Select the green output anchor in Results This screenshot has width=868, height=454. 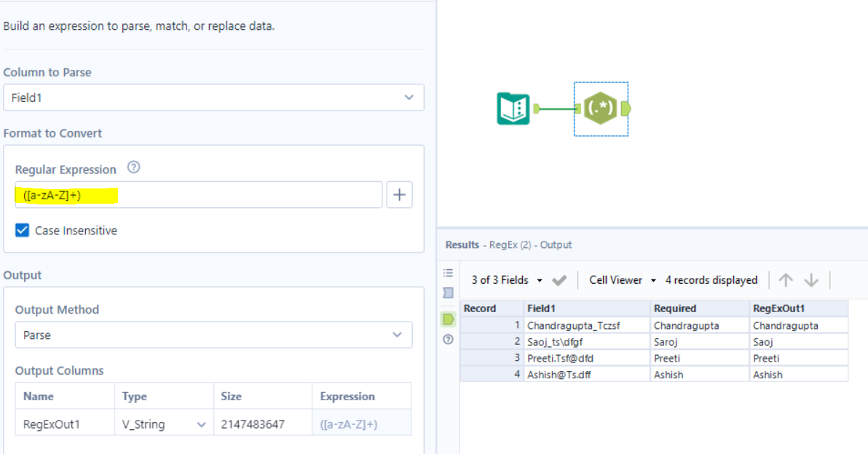tap(449, 319)
